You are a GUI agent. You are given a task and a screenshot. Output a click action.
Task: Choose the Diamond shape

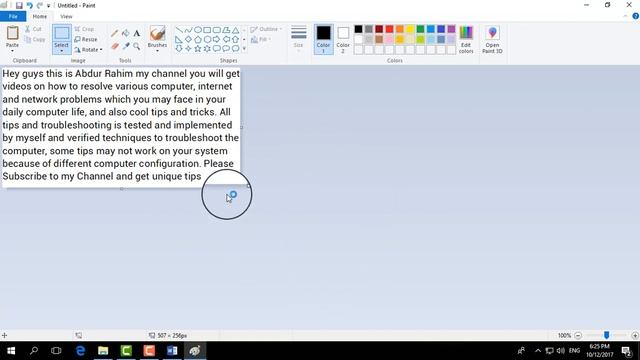pos(188,39)
